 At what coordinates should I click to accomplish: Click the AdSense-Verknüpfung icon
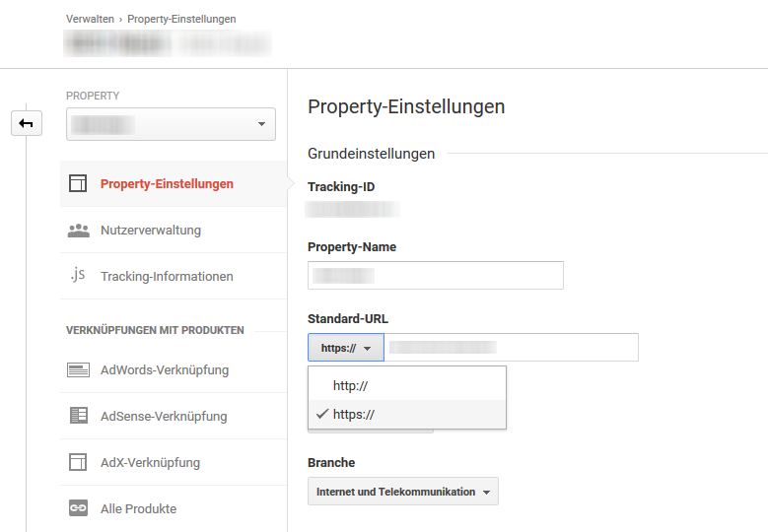tap(78, 416)
